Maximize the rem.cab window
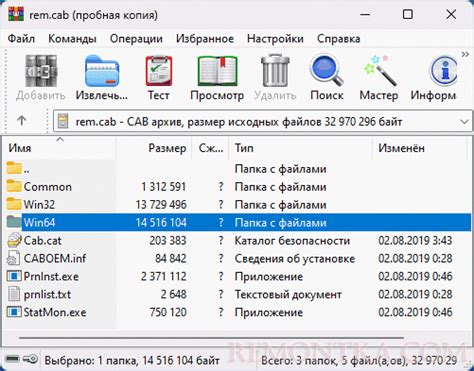 point(408,14)
